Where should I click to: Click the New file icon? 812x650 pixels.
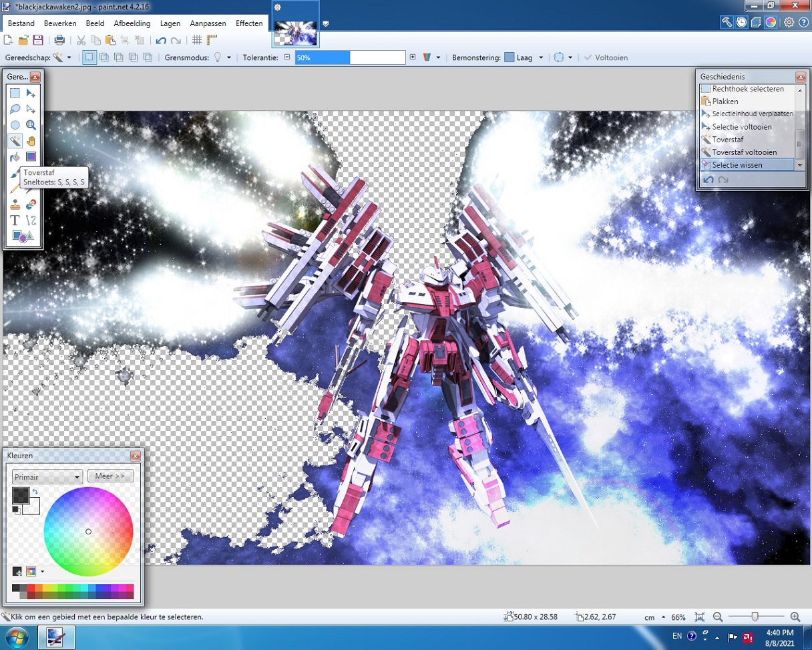[x=9, y=40]
